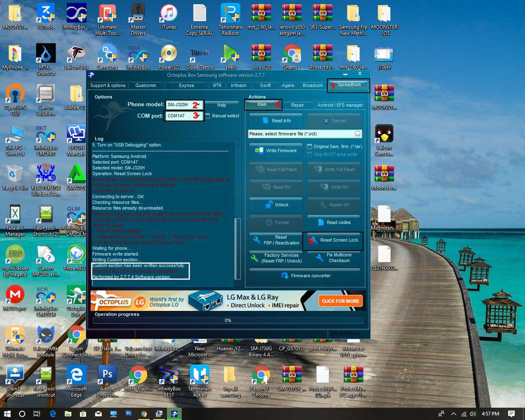Open the Cortana search circle

coord(22,414)
